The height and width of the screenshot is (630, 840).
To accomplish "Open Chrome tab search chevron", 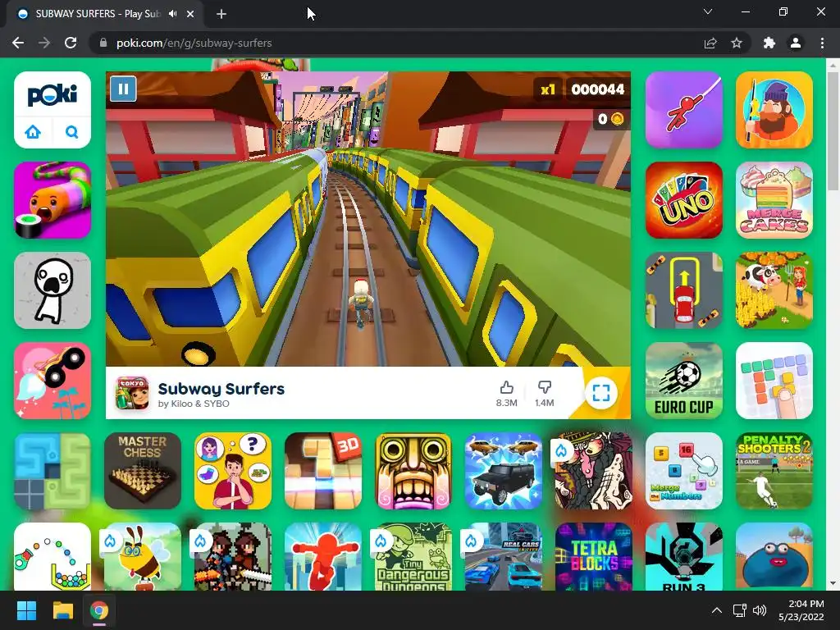I will (708, 11).
